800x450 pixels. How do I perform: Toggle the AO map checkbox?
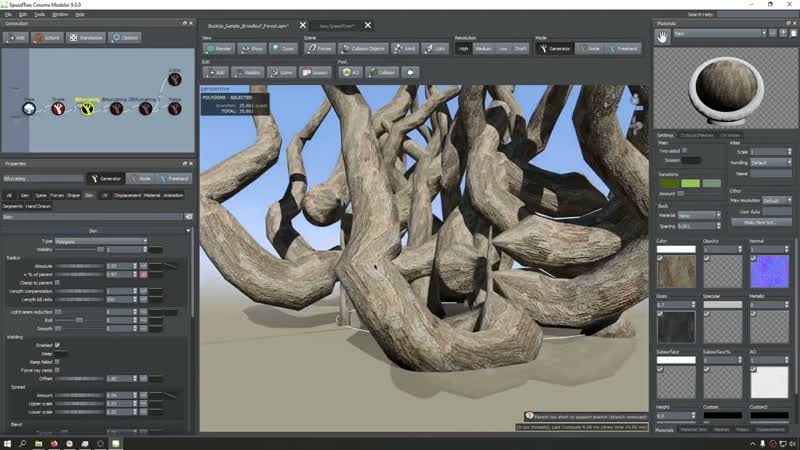click(x=754, y=369)
